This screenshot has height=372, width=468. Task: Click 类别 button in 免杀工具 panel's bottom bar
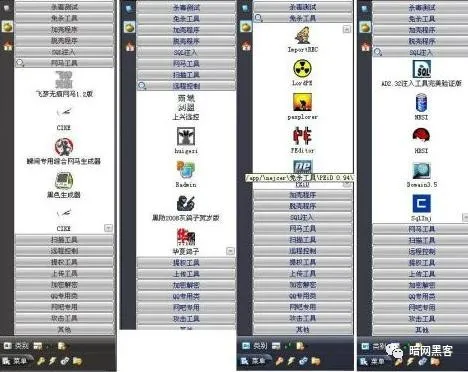coord(255,346)
